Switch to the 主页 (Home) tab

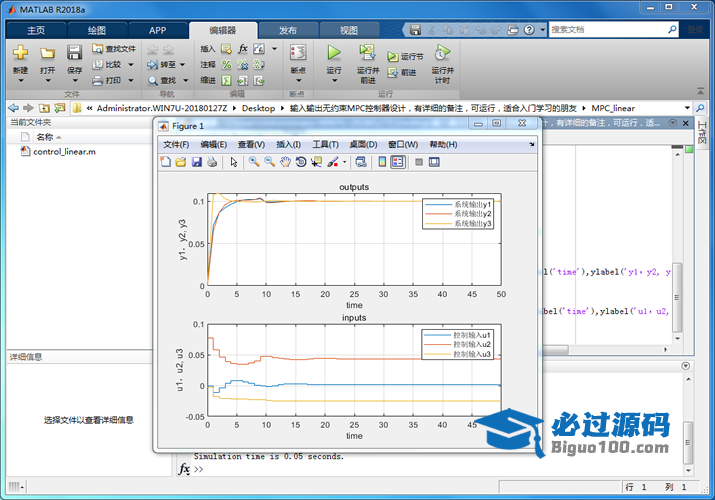pyautogui.click(x=36, y=30)
